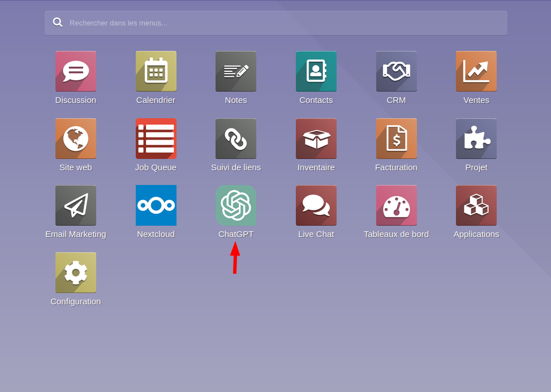This screenshot has height=392, width=551.
Task: Open the Applications cubes icon
Action: (476, 205)
